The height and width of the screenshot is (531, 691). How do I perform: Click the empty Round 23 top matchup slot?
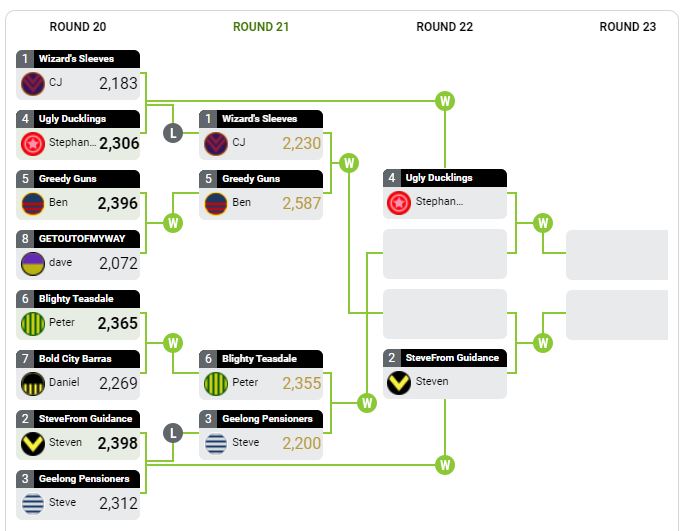pos(617,254)
